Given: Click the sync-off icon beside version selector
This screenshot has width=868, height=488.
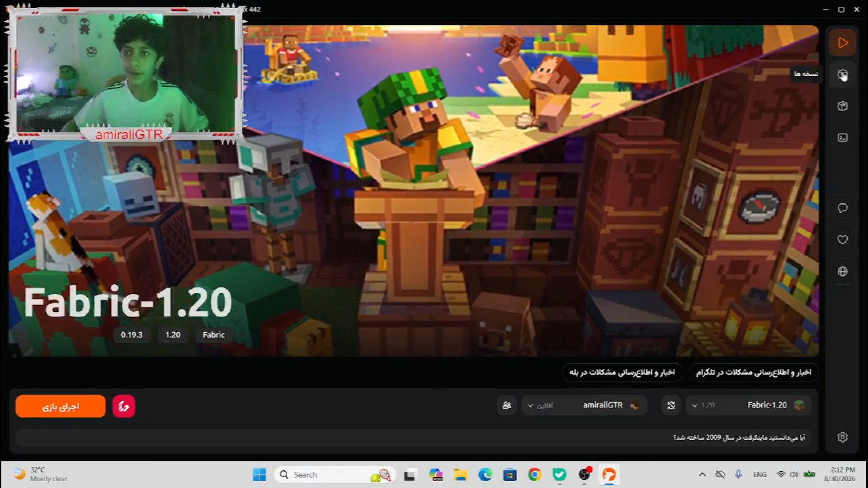Looking at the screenshot, I should pyautogui.click(x=671, y=405).
